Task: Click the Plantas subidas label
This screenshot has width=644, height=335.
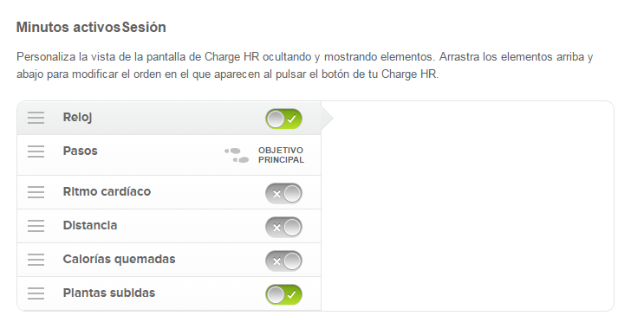Action: (109, 293)
